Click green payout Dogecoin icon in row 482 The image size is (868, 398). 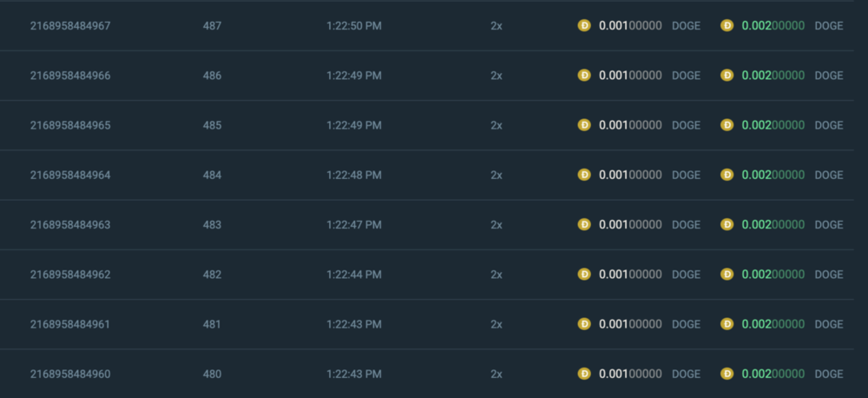click(727, 275)
